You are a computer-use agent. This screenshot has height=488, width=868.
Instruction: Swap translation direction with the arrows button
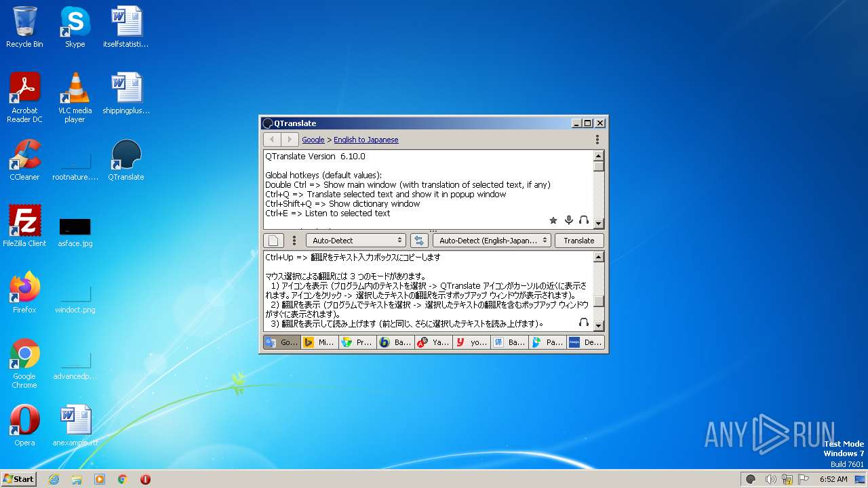[419, 241]
